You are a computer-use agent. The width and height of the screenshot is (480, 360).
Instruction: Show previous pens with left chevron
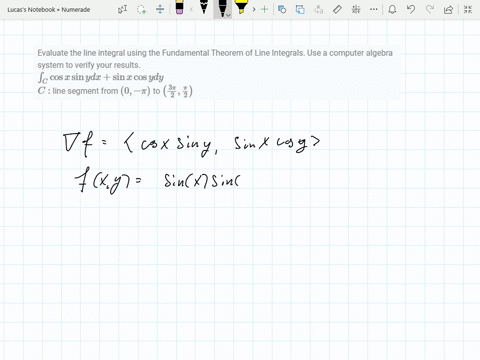coord(191,9)
